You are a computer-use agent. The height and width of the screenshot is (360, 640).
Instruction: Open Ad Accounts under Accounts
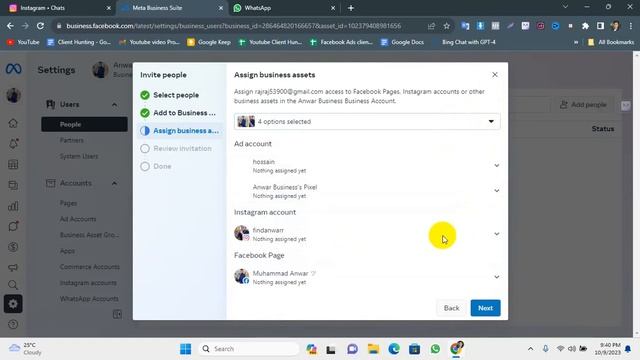[78, 219]
